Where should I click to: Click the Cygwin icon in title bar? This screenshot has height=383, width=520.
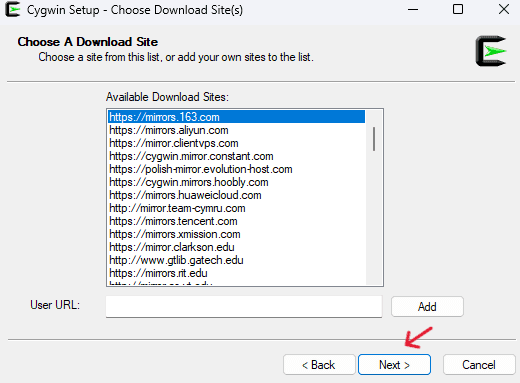tap(13, 10)
